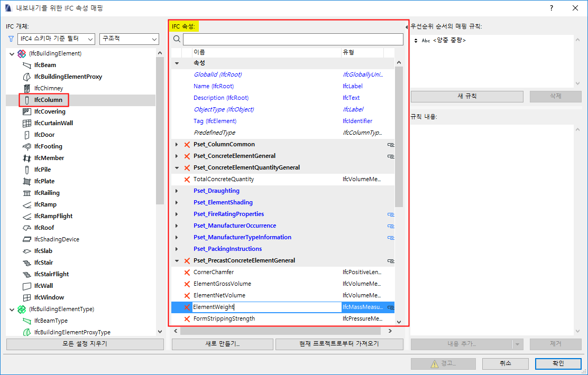This screenshot has width=588, height=375.
Task: Expand the Pset_ColumnCommon property set
Action: [x=177, y=145]
